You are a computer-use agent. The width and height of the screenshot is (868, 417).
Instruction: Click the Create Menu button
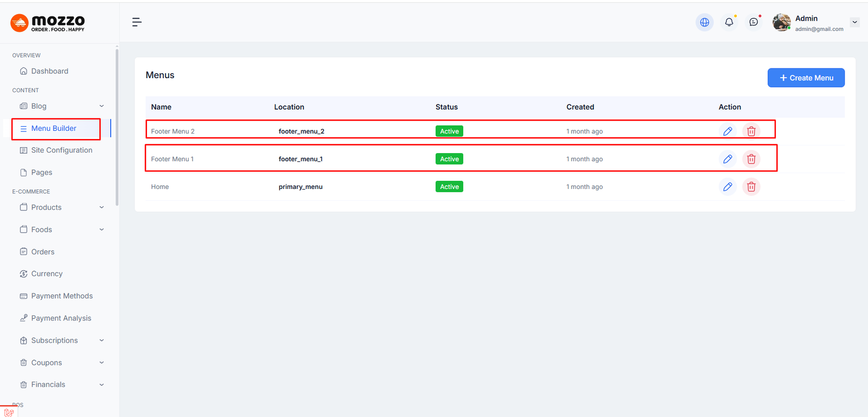(806, 78)
